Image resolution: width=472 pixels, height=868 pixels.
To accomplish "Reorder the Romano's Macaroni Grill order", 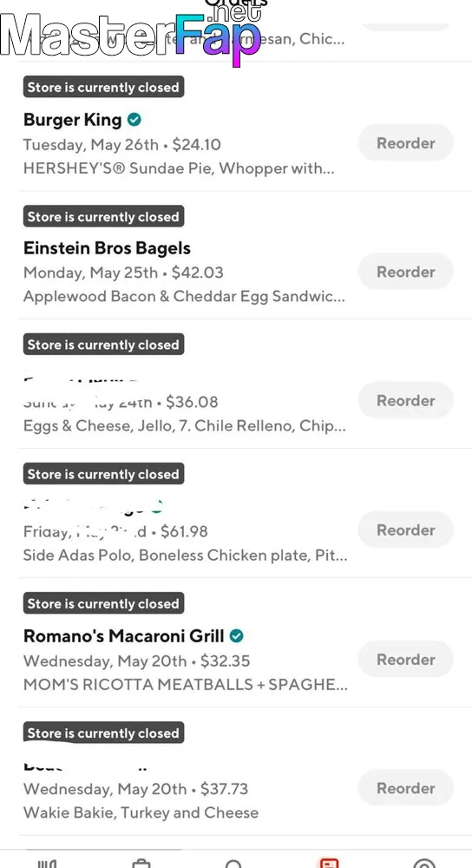I will point(405,660).
